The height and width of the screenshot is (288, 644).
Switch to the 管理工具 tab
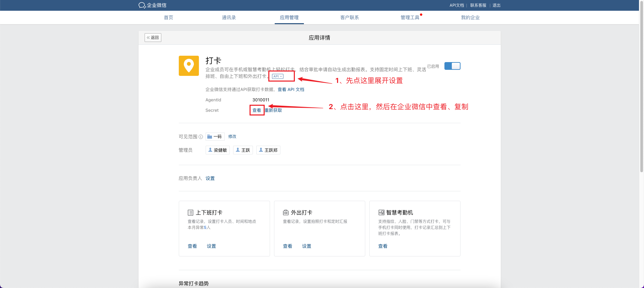click(410, 17)
